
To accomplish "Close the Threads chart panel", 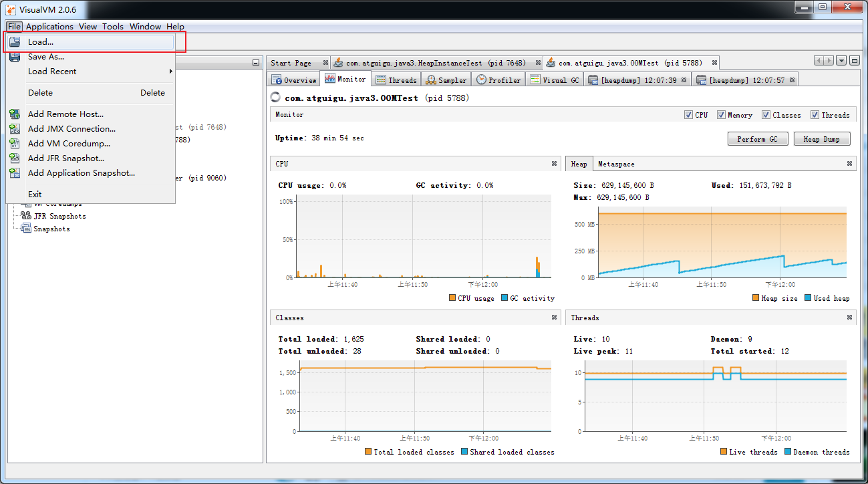I will point(849,318).
